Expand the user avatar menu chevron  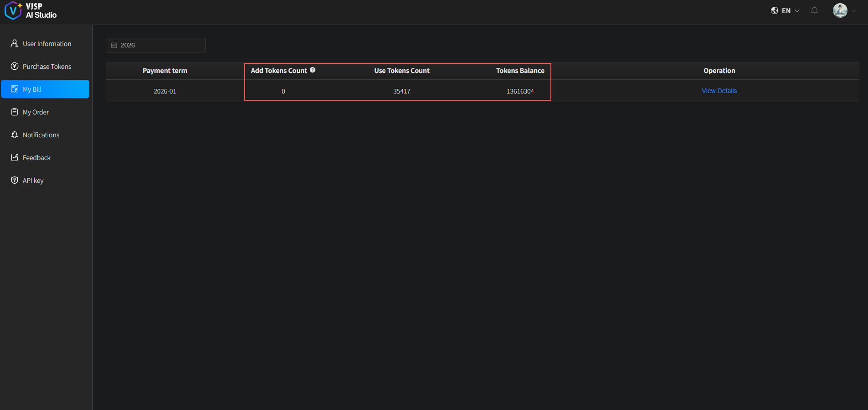(x=854, y=10)
